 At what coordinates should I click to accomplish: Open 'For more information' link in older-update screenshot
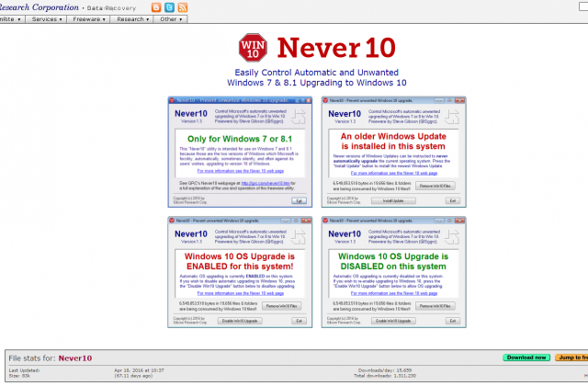click(x=394, y=173)
